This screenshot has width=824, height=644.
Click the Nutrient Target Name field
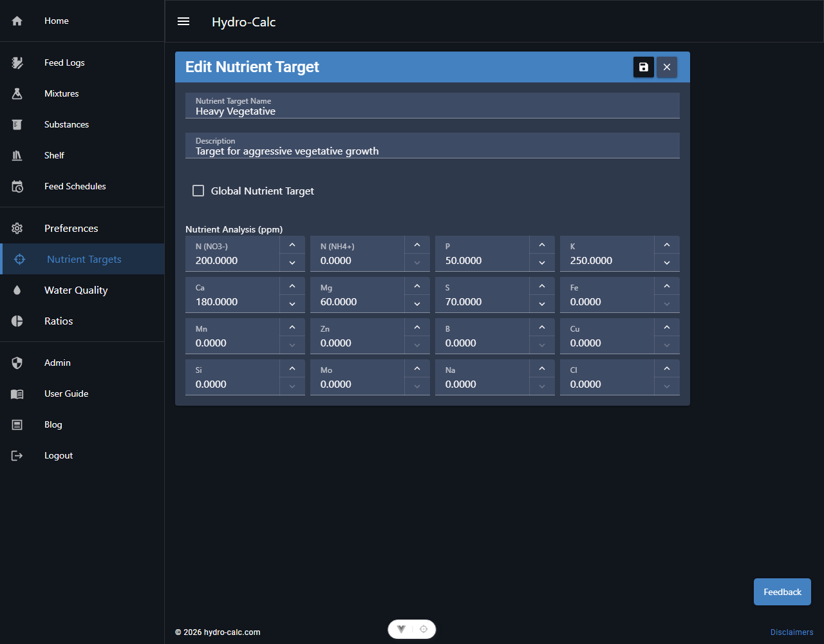433,106
